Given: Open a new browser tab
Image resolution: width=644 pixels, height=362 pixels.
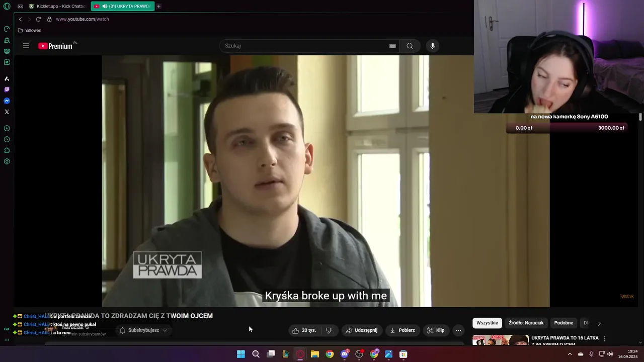Looking at the screenshot, I should 159,6.
